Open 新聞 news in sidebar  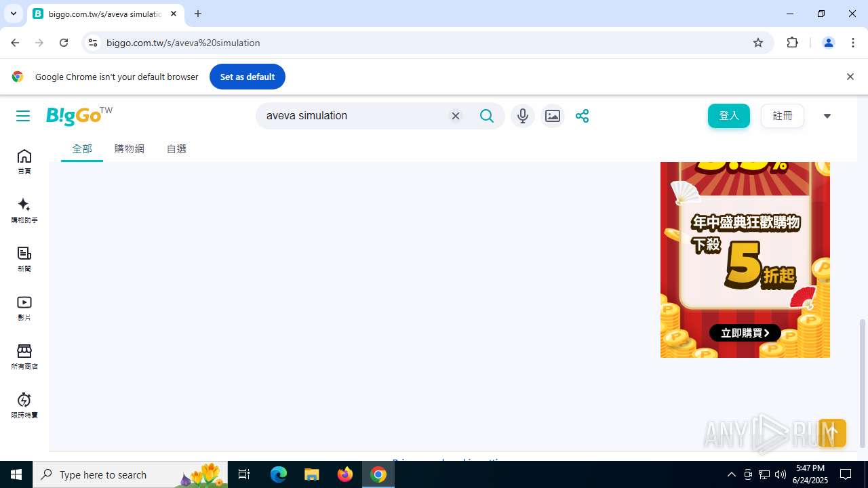[24, 260]
